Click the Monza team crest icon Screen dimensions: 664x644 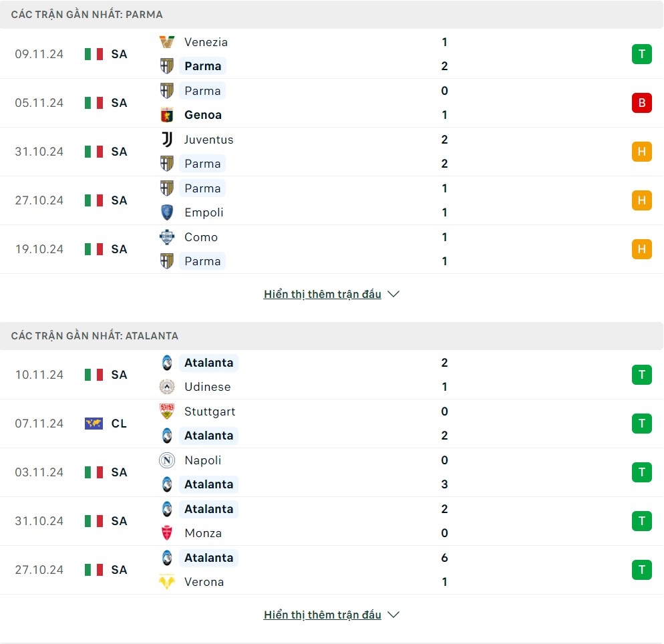click(167, 533)
